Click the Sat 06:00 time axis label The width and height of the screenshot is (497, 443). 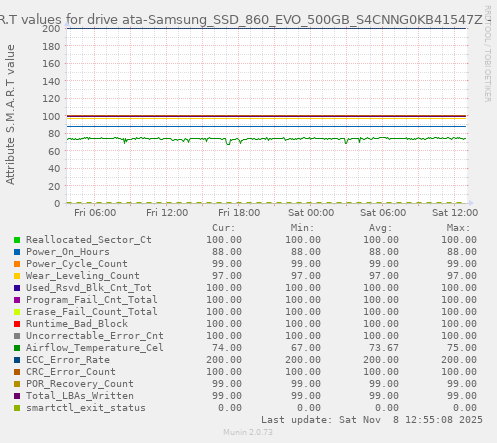click(383, 213)
